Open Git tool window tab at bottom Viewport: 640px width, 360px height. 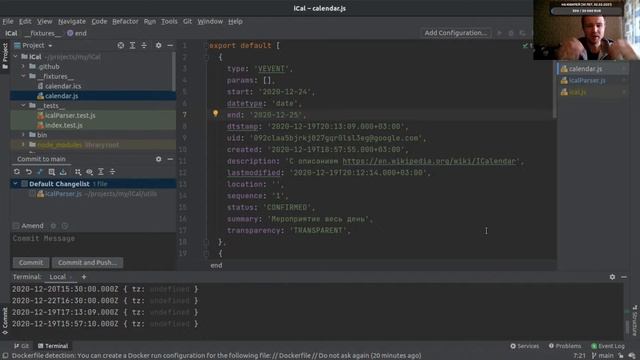(x=21, y=346)
